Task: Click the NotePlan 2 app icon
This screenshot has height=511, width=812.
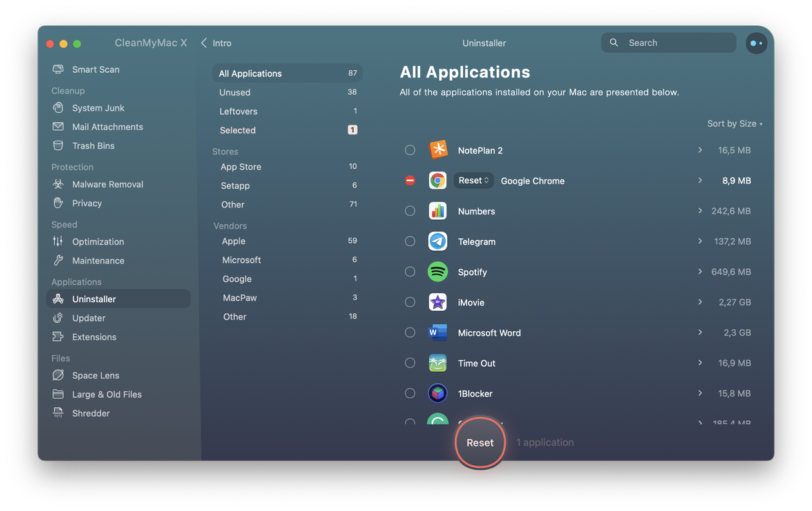Action: 438,150
